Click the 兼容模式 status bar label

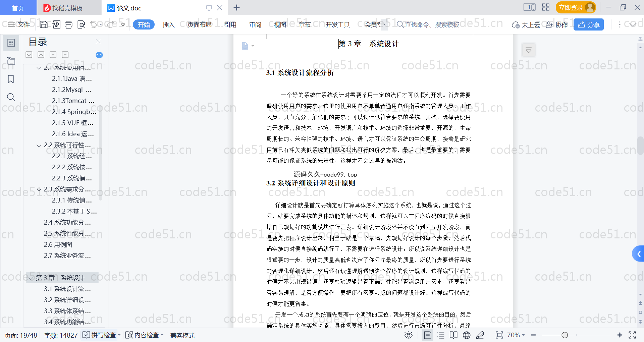[182, 335]
